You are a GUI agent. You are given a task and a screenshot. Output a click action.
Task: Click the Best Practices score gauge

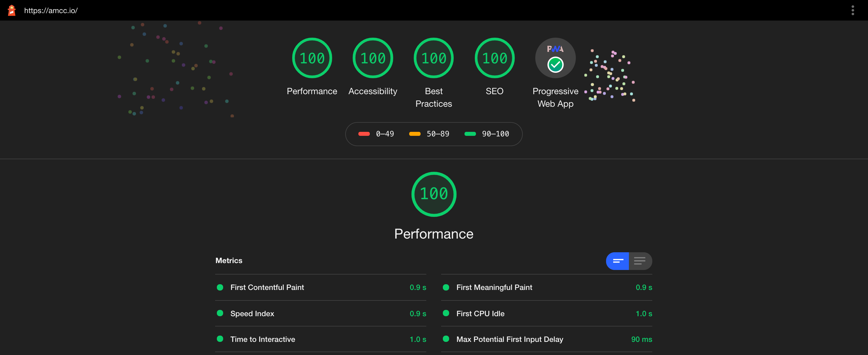point(434,58)
